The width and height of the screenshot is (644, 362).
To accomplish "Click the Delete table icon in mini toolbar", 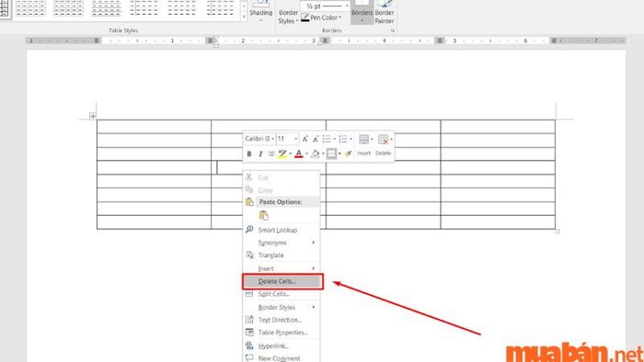I will tap(383, 139).
